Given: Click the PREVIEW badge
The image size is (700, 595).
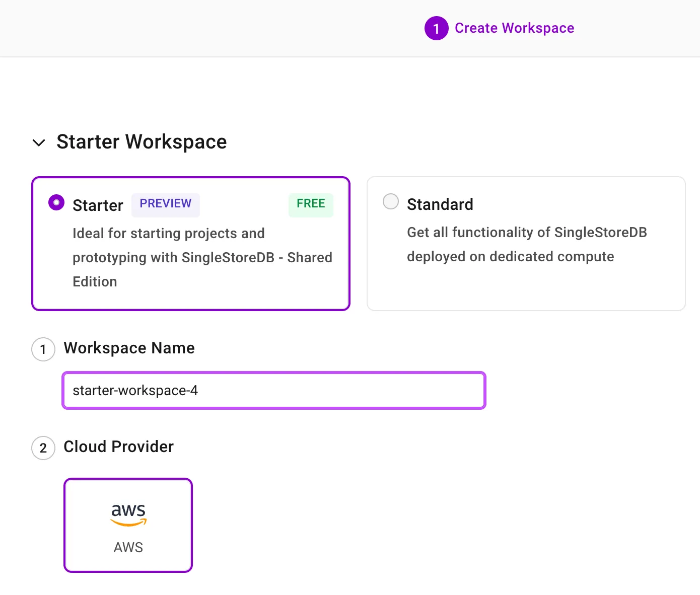Looking at the screenshot, I should pos(165,204).
